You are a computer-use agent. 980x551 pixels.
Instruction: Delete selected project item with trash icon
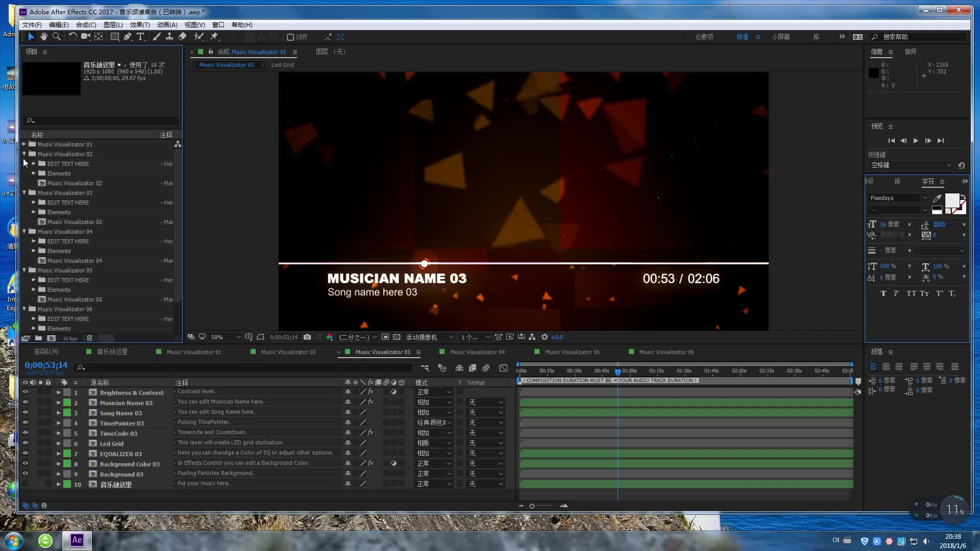coord(89,338)
